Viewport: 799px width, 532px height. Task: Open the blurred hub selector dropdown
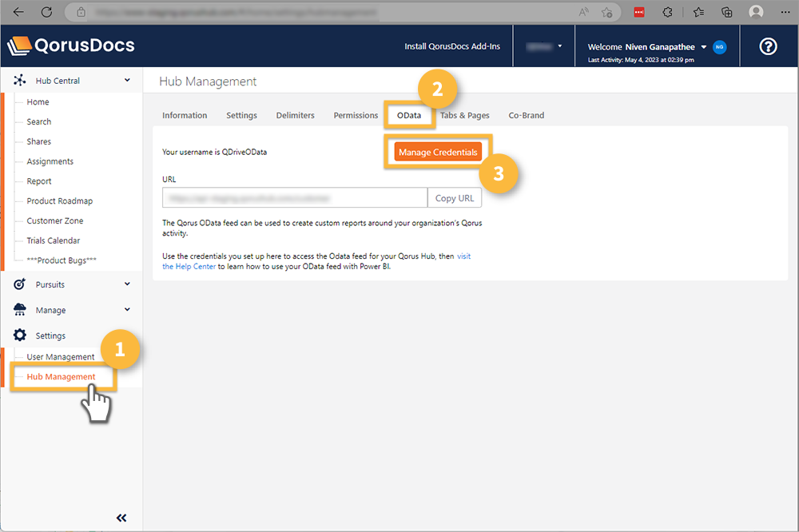coord(543,46)
